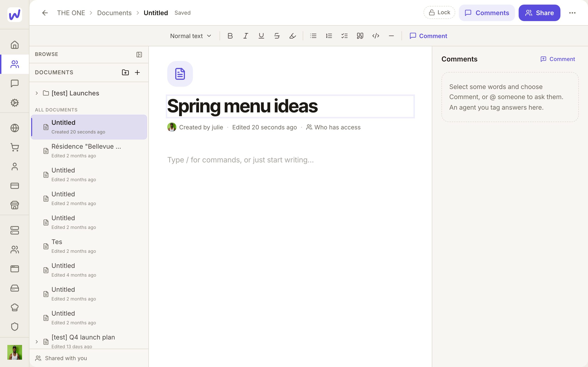
Task: Apply italic formatting
Action: point(245,36)
